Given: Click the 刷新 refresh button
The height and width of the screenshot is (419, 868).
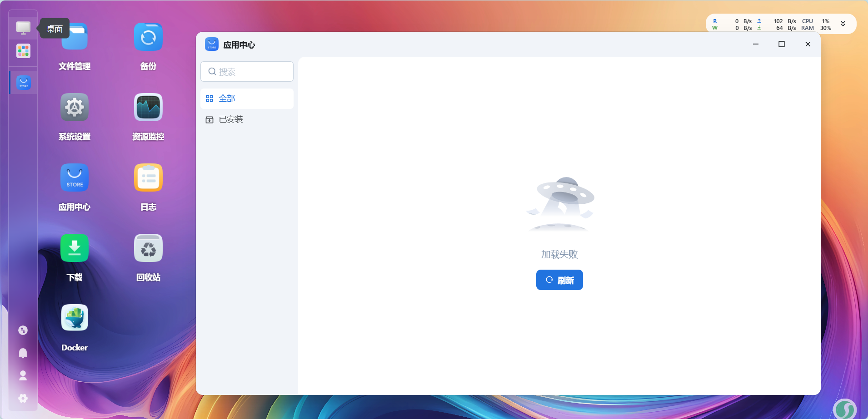Looking at the screenshot, I should (x=559, y=280).
